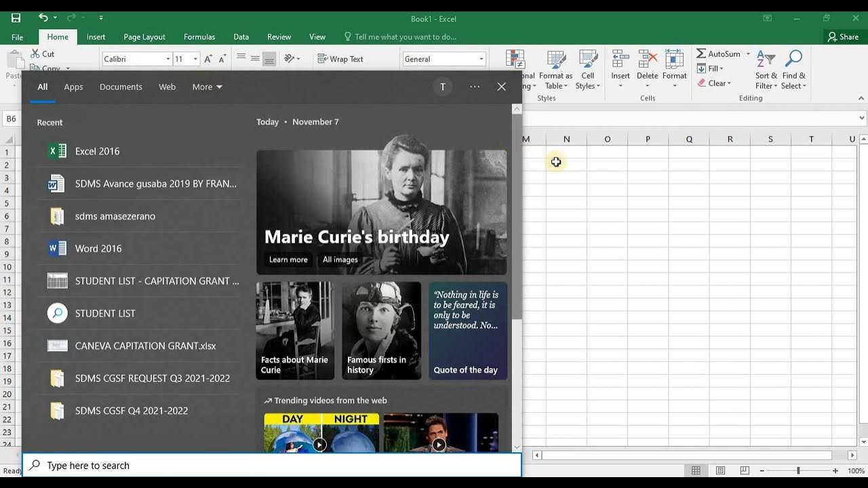
Task: Click the Learn more button on Marie Curie card
Action: pos(288,260)
